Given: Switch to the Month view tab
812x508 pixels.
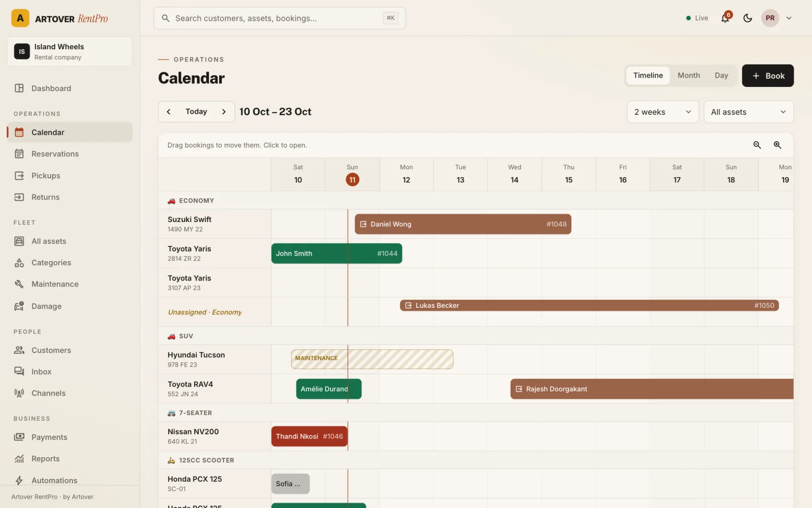Looking at the screenshot, I should pos(689,76).
